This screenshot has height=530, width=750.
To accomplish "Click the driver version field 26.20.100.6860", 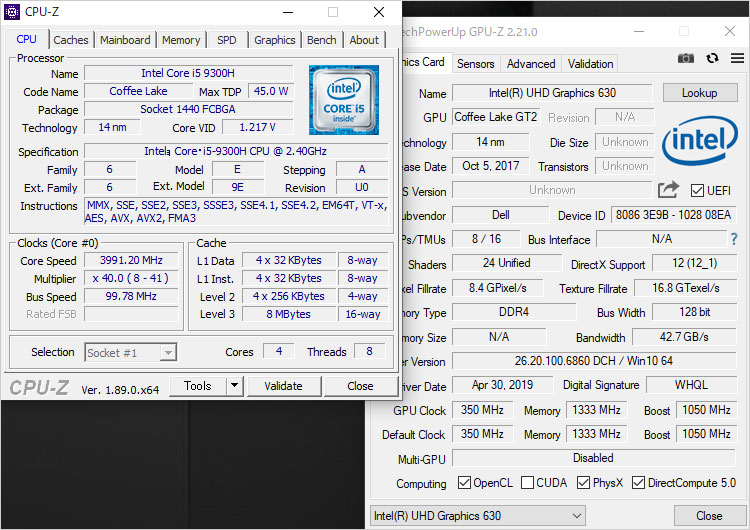I will (594, 361).
